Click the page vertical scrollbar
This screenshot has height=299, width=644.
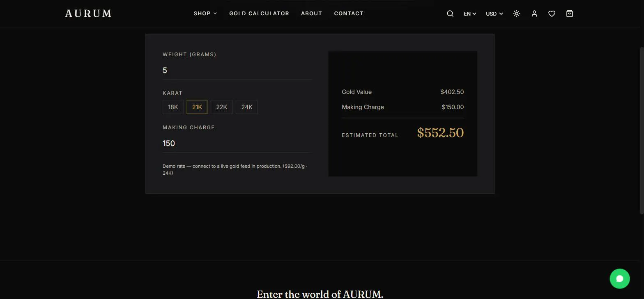click(642, 130)
